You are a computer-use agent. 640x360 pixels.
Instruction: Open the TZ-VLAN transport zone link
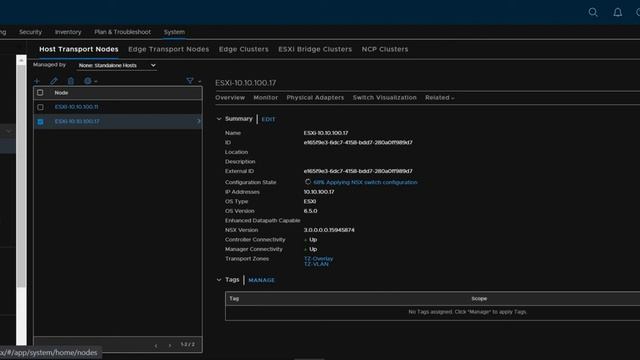coord(316,264)
